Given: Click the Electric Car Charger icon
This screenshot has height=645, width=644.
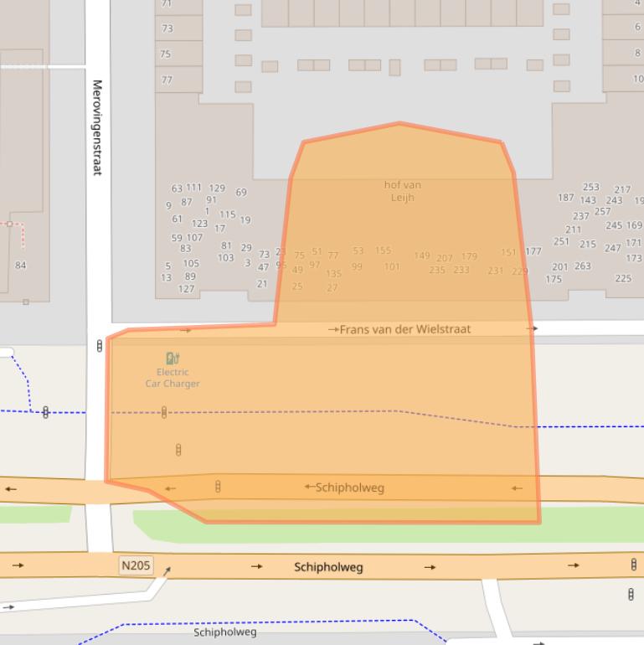Looking at the screenshot, I should (x=173, y=359).
